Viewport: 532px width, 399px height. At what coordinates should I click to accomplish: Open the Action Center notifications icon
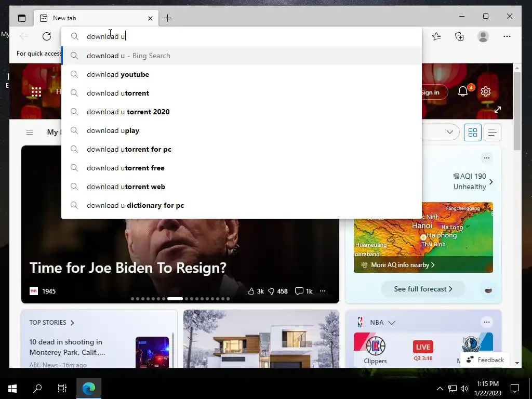(x=515, y=388)
